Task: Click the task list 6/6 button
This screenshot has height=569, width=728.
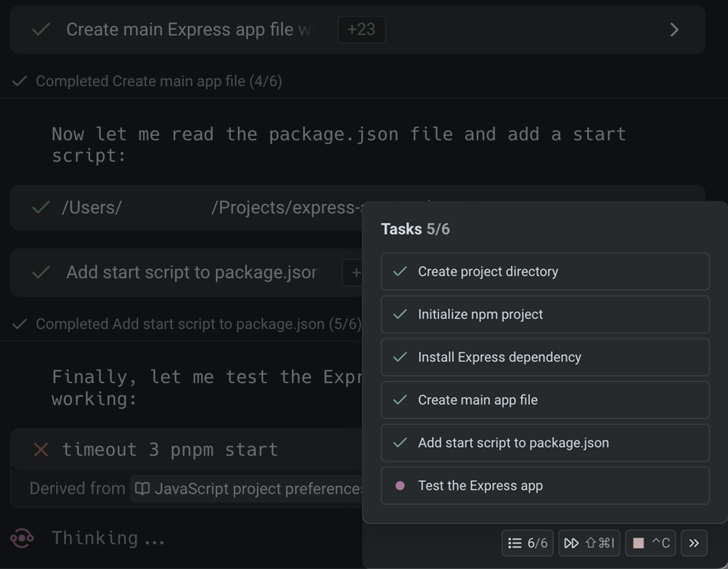Action: click(x=527, y=543)
